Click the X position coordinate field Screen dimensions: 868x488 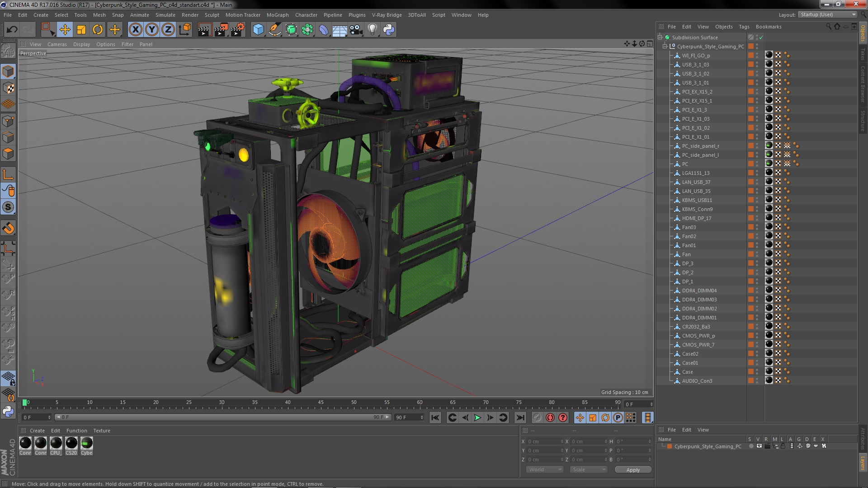click(x=544, y=441)
